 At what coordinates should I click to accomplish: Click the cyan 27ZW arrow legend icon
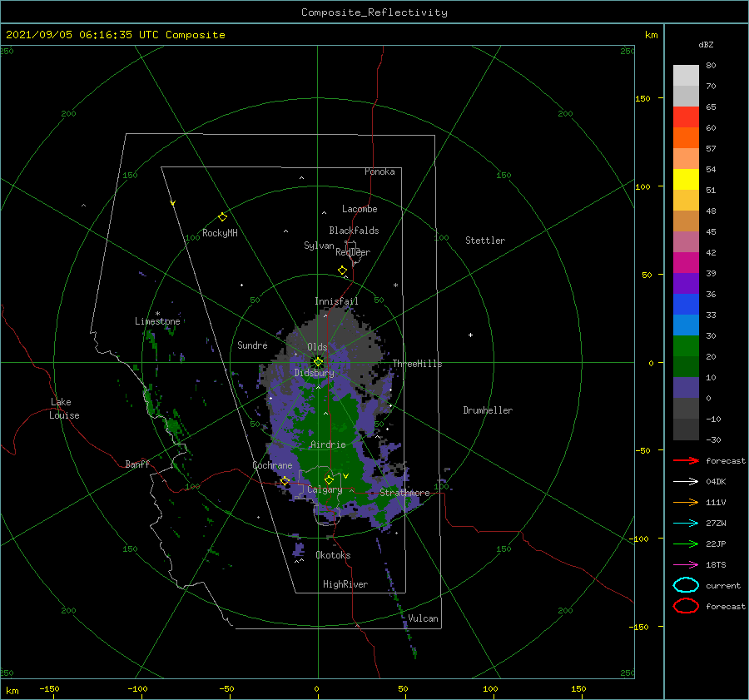pos(686,524)
